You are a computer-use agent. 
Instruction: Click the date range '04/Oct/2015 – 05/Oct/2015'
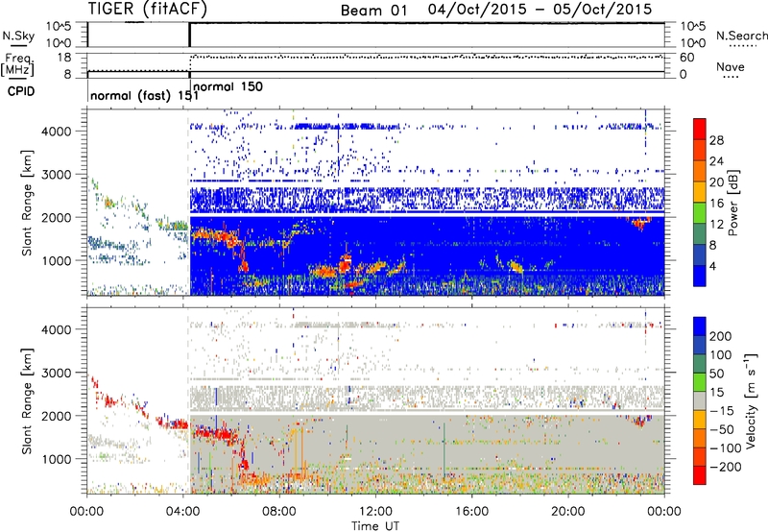(x=540, y=10)
